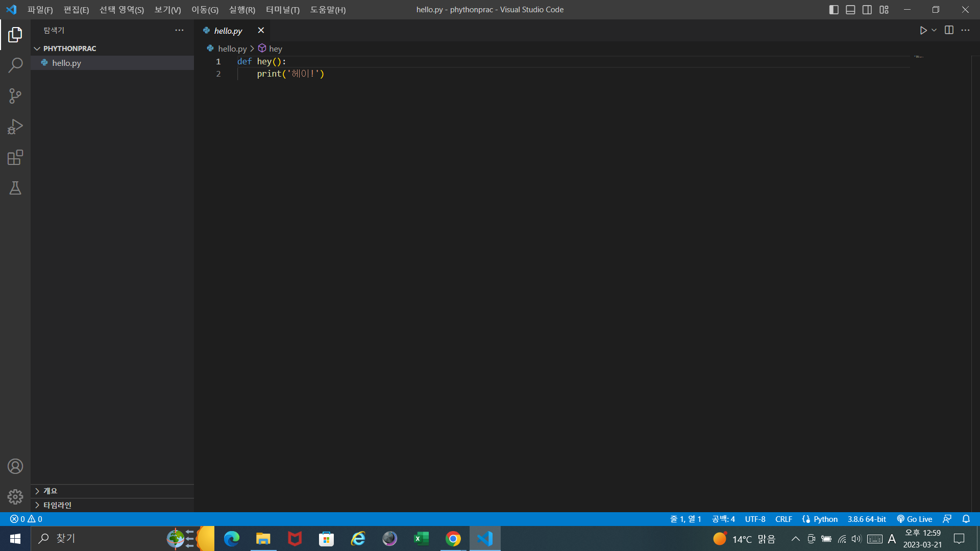
Task: Open McAfee from taskbar
Action: click(x=295, y=539)
